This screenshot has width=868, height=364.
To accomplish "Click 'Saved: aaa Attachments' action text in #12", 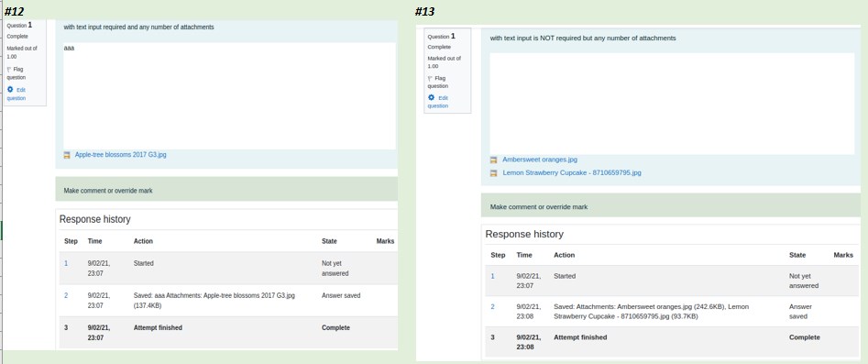I will tap(214, 300).
